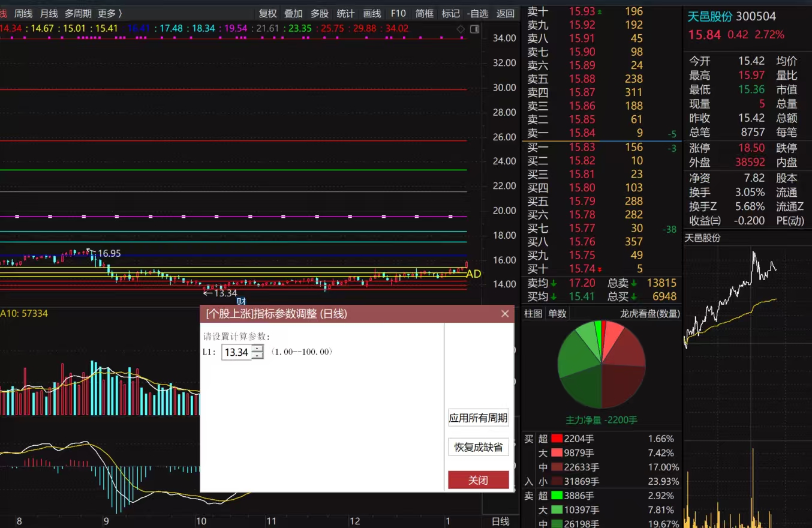Click the diamond icon above the chart
Screen dimensions: 812x528
click(461, 29)
